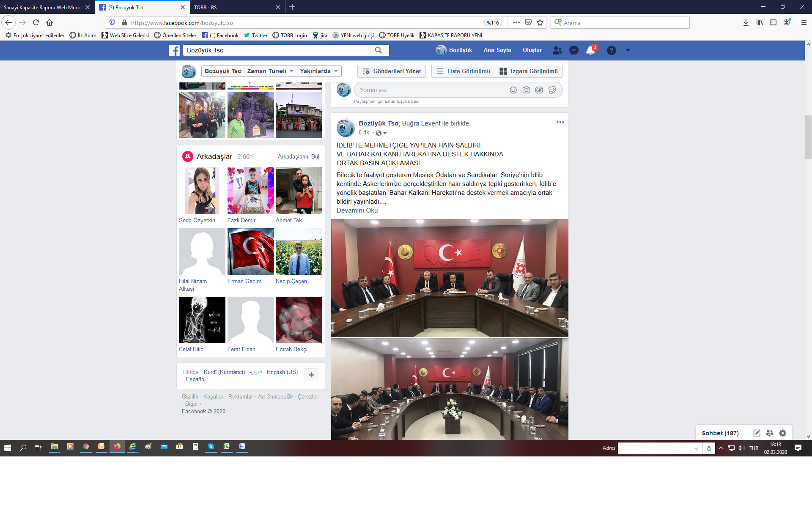Viewport: 812px width, 508px height.
Task: Insert an emoji in the comment box
Action: (513, 90)
